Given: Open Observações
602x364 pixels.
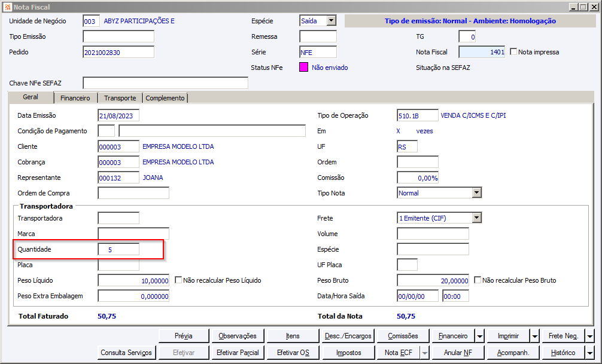Looking at the screenshot, I should click(x=238, y=336).
